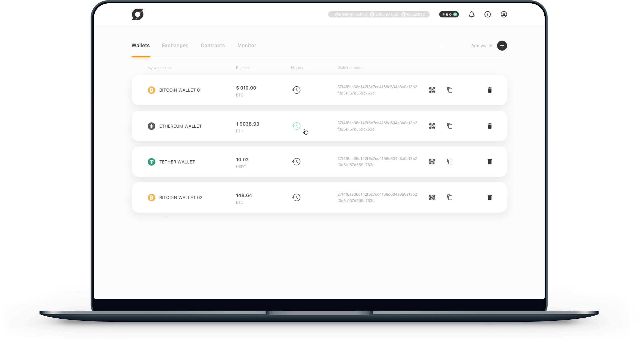The width and height of the screenshot is (644, 342).
Task: Open history for TETHER WALLET
Action: click(x=296, y=162)
